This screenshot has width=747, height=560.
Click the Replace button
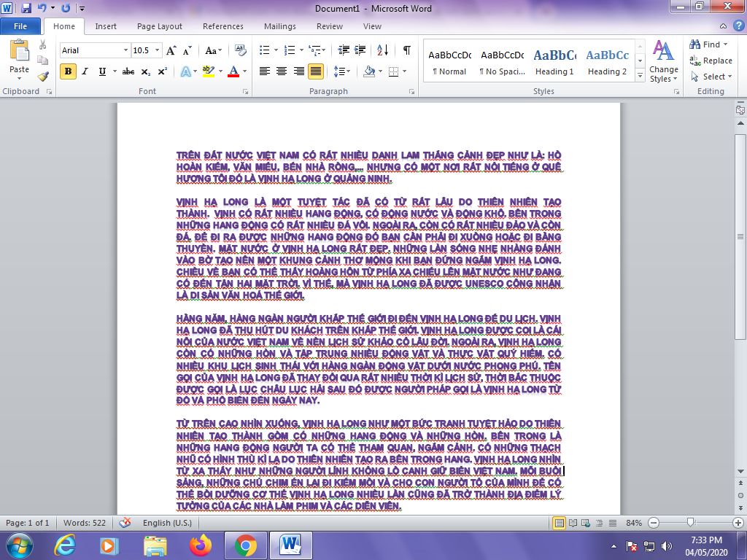(x=711, y=61)
